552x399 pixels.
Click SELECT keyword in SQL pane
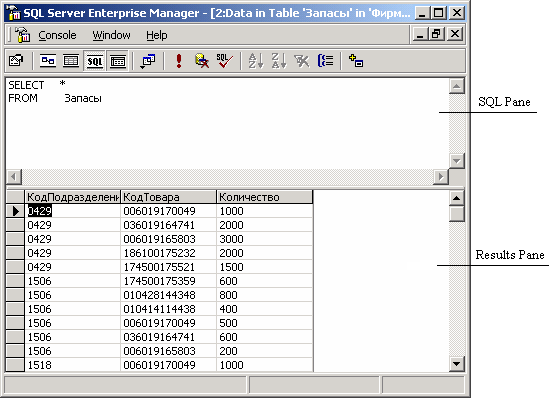(x=26, y=85)
